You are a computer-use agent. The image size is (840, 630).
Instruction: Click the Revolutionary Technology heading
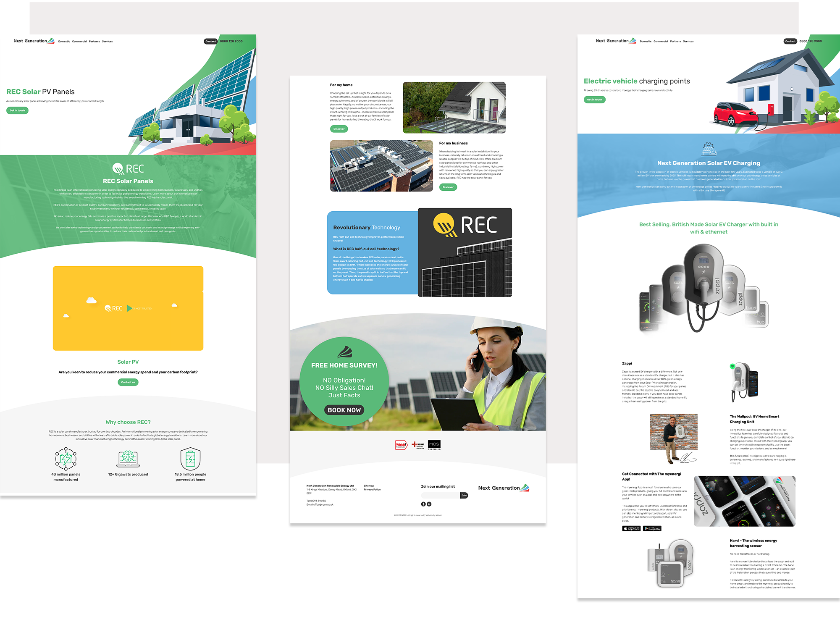tap(367, 228)
